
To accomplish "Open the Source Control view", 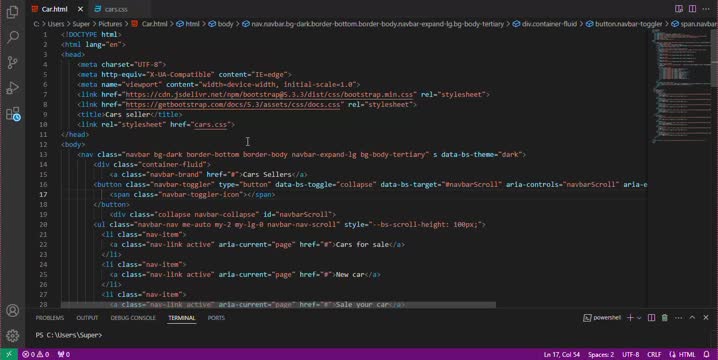I will pyautogui.click(x=13, y=62).
